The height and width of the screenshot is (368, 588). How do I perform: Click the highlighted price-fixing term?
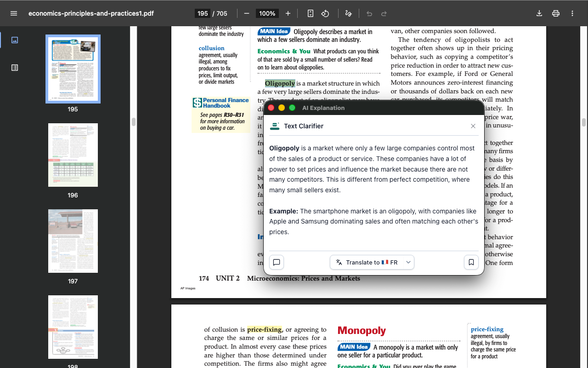tap(265, 329)
